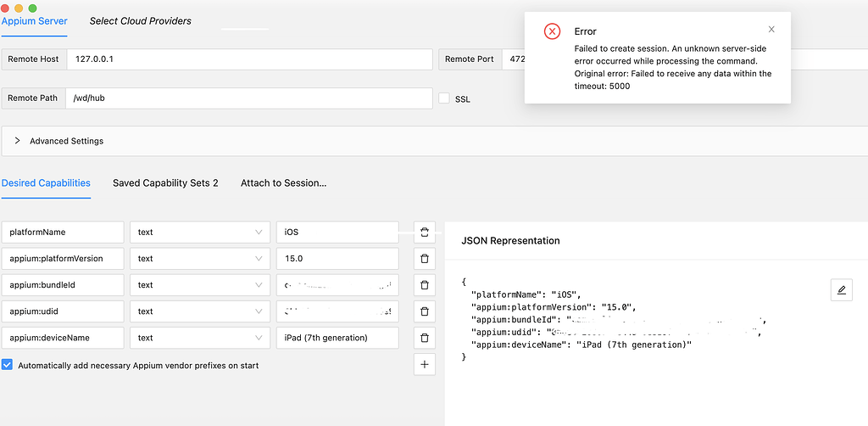Edit raw JSON with pencil icon
This screenshot has width=868, height=426.
[x=841, y=289]
